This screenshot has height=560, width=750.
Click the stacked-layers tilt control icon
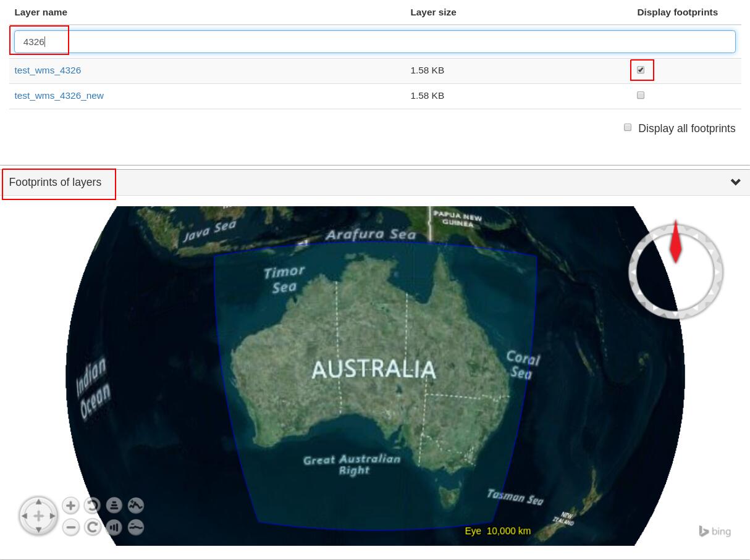point(114,506)
